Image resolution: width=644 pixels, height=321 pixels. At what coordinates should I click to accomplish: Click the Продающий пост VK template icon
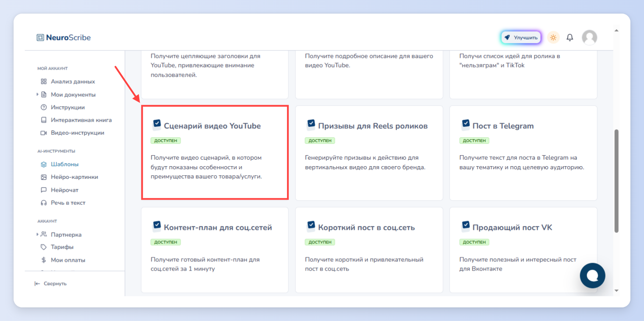click(x=465, y=227)
